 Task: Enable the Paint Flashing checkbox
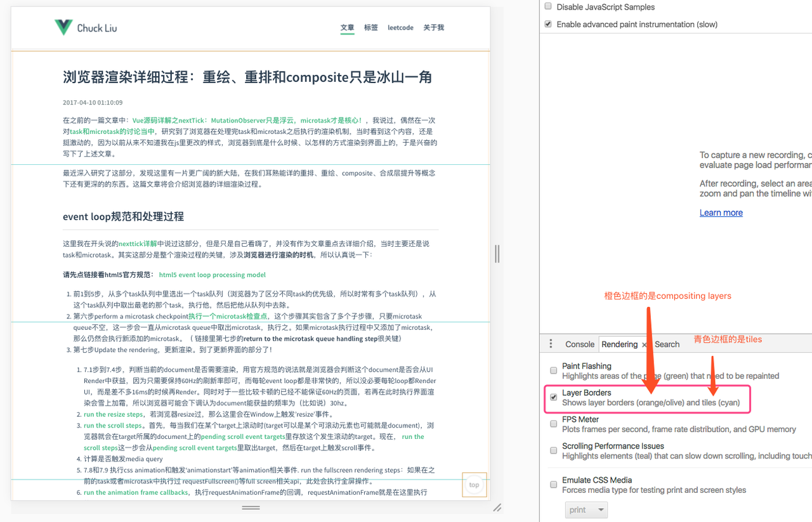554,370
